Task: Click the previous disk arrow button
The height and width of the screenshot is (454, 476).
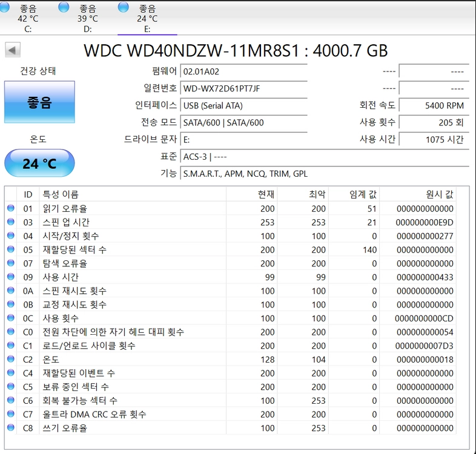Action: point(13,50)
